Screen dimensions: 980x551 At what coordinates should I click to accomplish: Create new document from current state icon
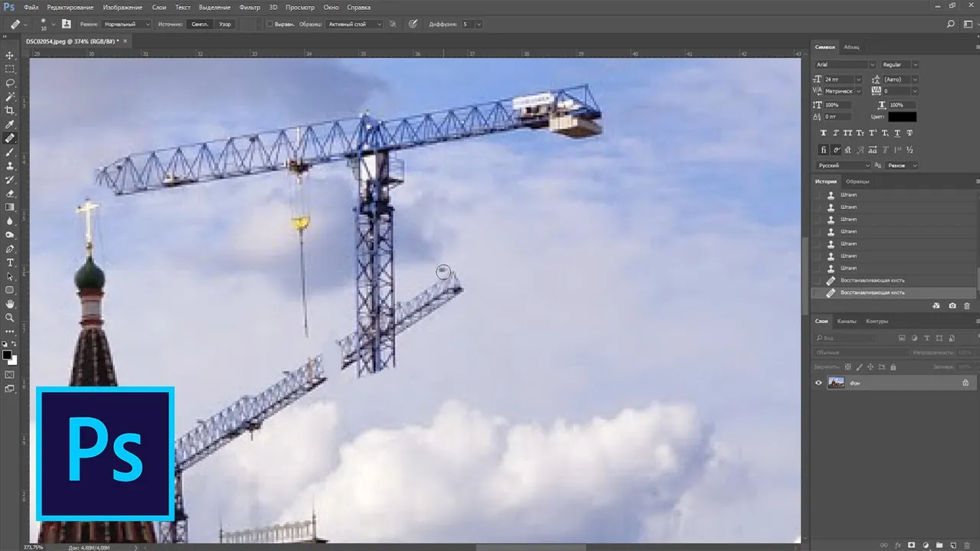(936, 306)
